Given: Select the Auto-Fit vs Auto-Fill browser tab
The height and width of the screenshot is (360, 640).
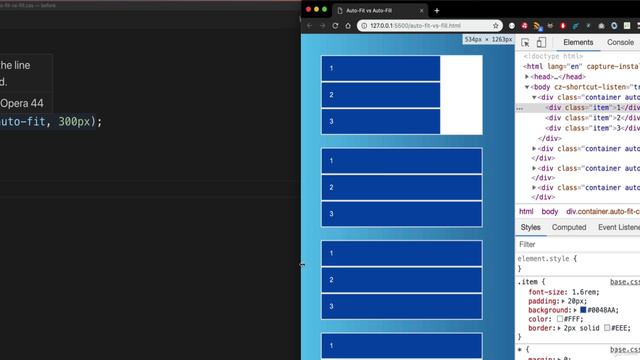Looking at the screenshot, I should coord(380,11).
